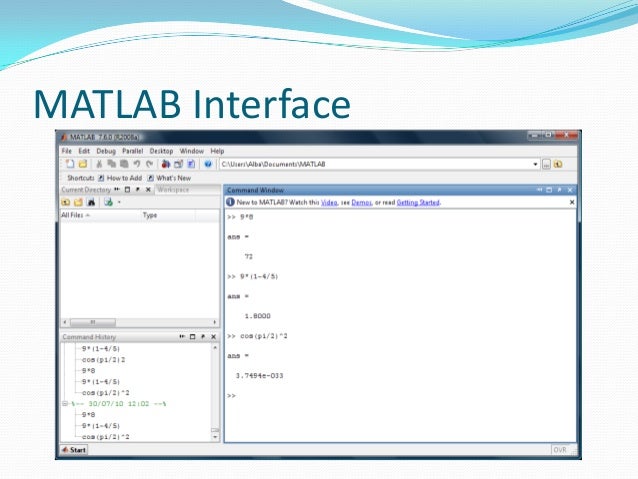The image size is (638, 479).
Task: Click the Actions icon in the Current Directory toolbar
Action: click(108, 202)
